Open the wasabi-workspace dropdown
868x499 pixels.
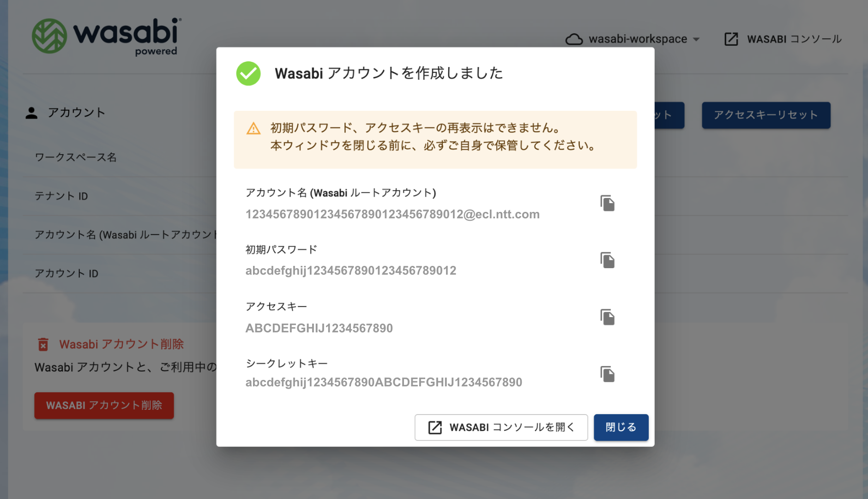633,39
